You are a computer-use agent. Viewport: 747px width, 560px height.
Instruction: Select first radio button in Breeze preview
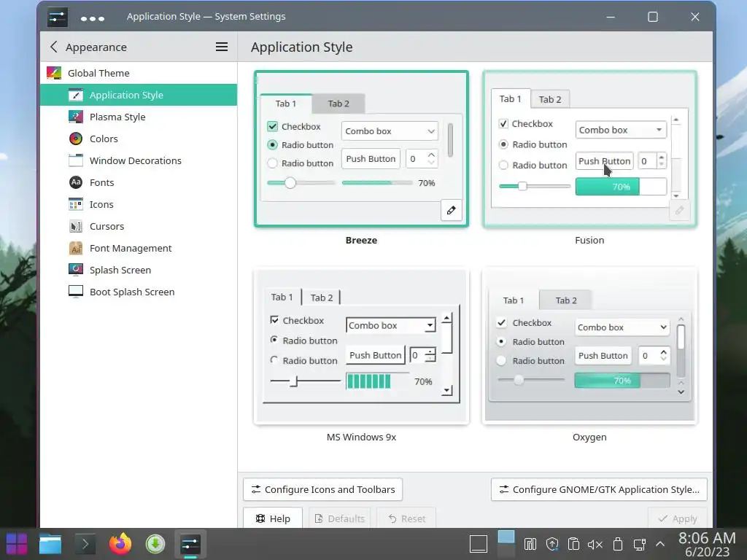pos(273,144)
